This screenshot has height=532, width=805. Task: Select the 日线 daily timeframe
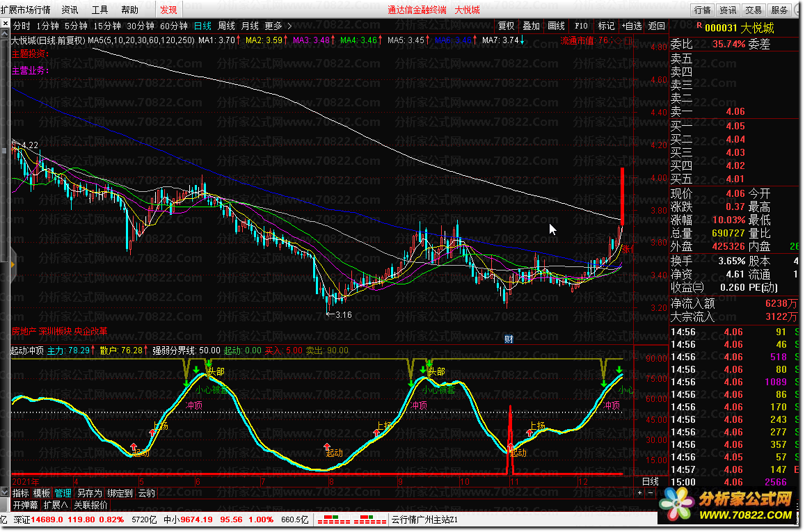(202, 26)
